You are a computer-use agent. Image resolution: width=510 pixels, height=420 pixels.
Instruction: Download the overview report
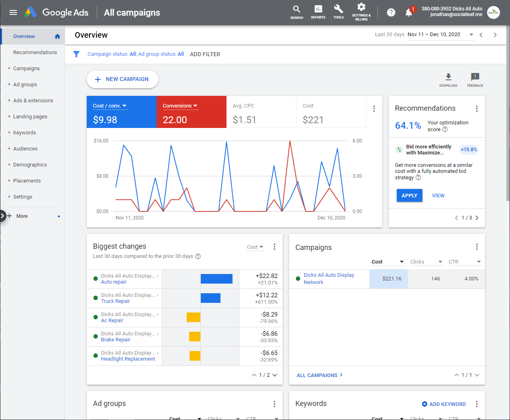coord(449,80)
